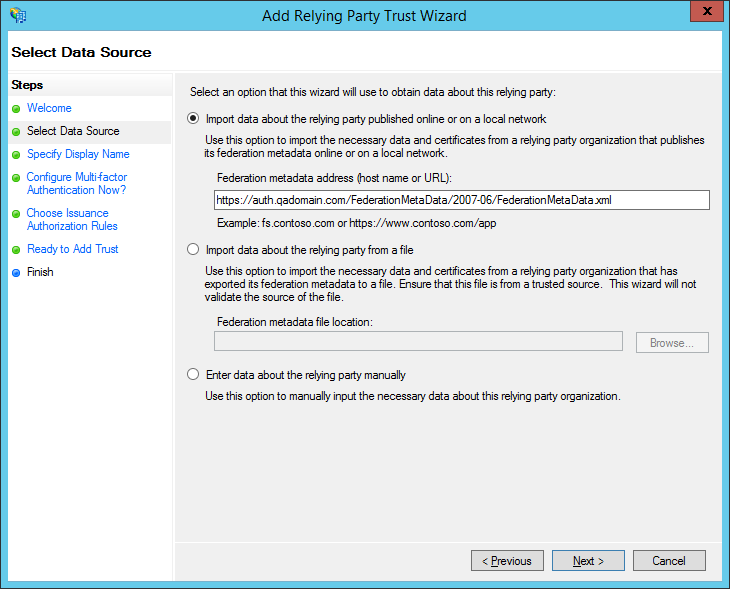Click the blue bullet beside Finish
This screenshot has width=730, height=589.
(16, 273)
